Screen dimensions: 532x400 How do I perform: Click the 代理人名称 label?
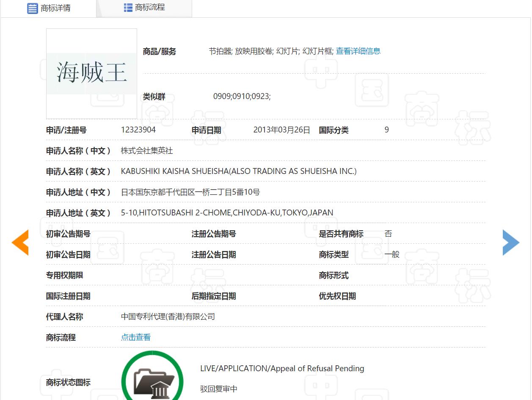click(65, 317)
